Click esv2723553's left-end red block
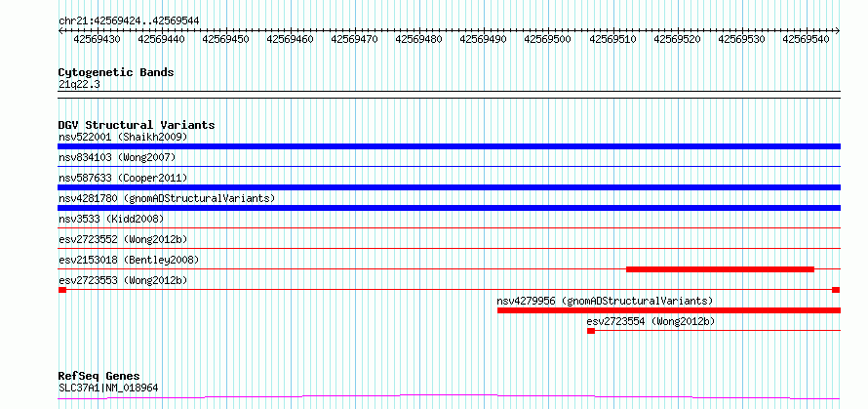868x409 pixels. point(62,290)
